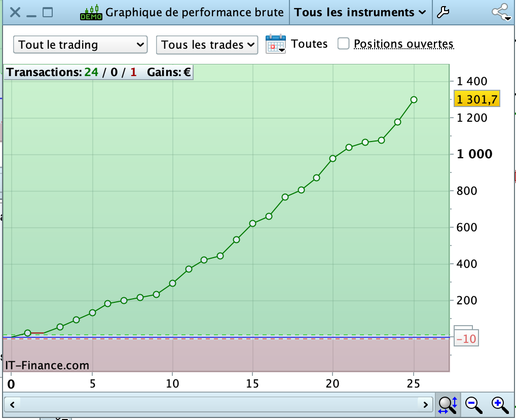Click the 1 000 axis label
Screen dimensions: 516x420
[x=474, y=154]
